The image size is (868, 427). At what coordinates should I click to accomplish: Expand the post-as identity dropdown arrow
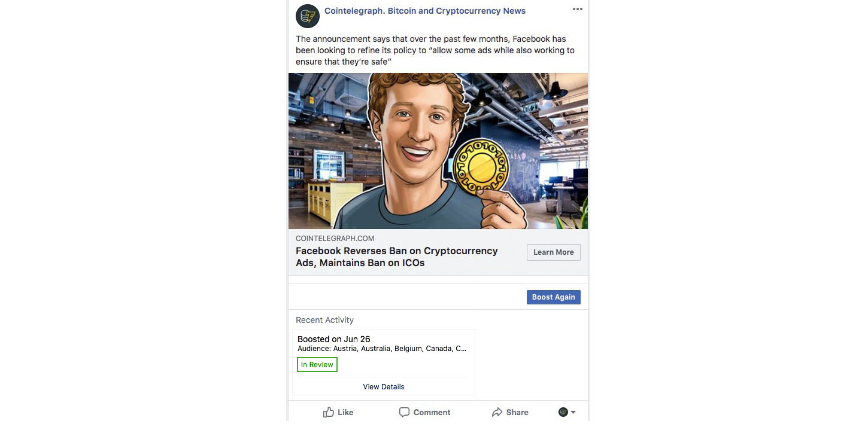(573, 412)
